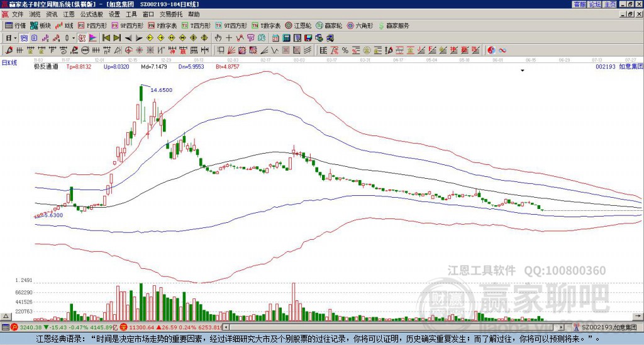This screenshot has height=345, width=644.
Task: Click the 极反通道 indicator label
Action: point(46,66)
